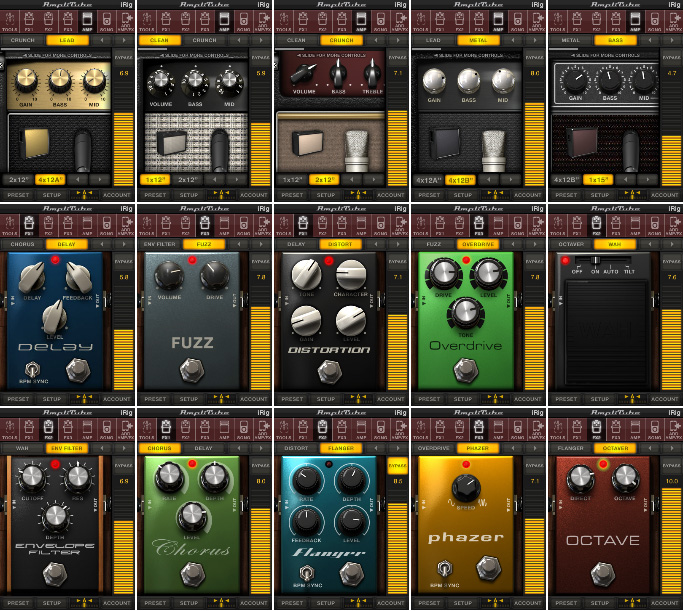Next effect arrow on Delay pedal screen
This screenshot has height=611, width=684.
124,244
